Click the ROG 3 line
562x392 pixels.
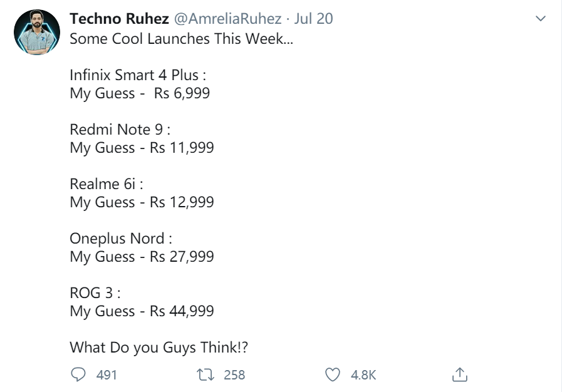click(95, 293)
